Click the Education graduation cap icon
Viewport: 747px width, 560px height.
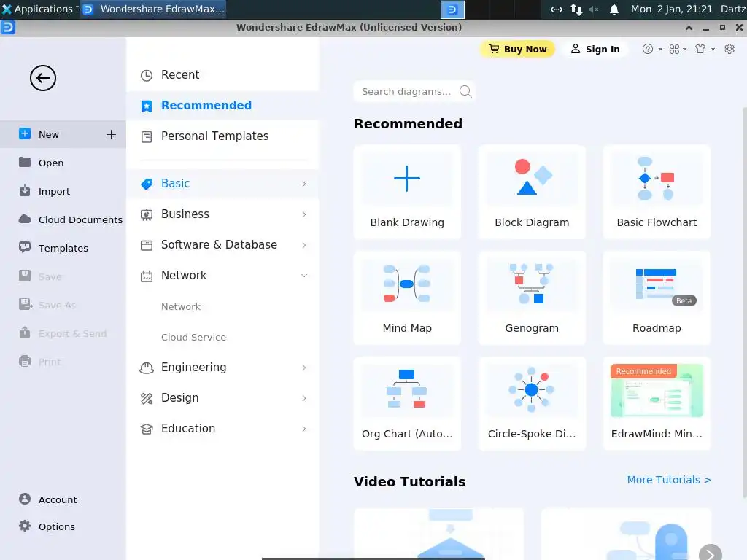(x=147, y=429)
